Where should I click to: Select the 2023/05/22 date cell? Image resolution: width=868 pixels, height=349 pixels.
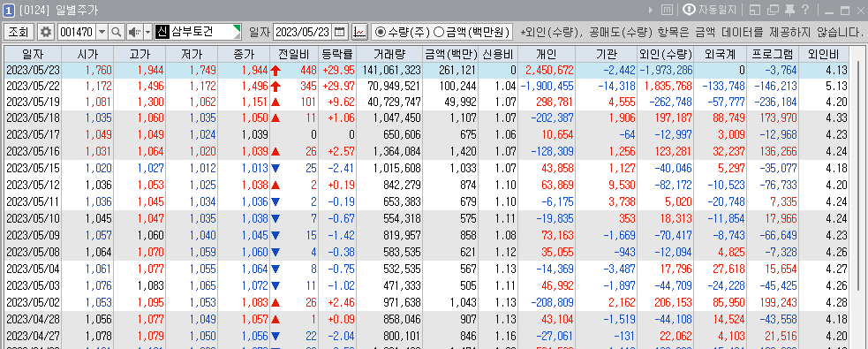tap(33, 87)
